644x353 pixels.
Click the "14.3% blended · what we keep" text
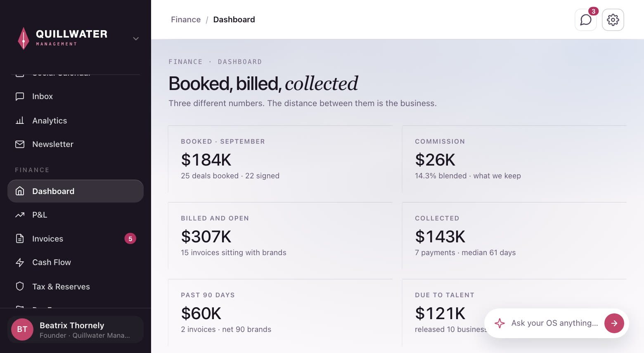468,176
